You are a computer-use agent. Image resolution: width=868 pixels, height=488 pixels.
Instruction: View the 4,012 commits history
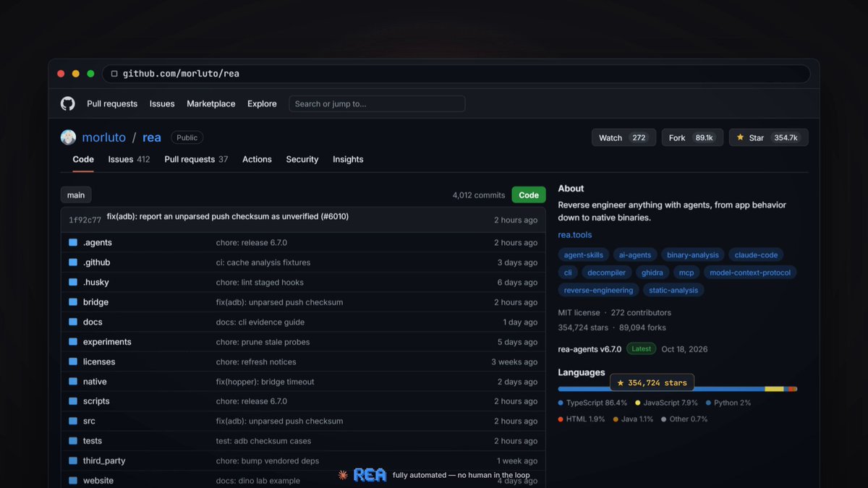tap(479, 195)
